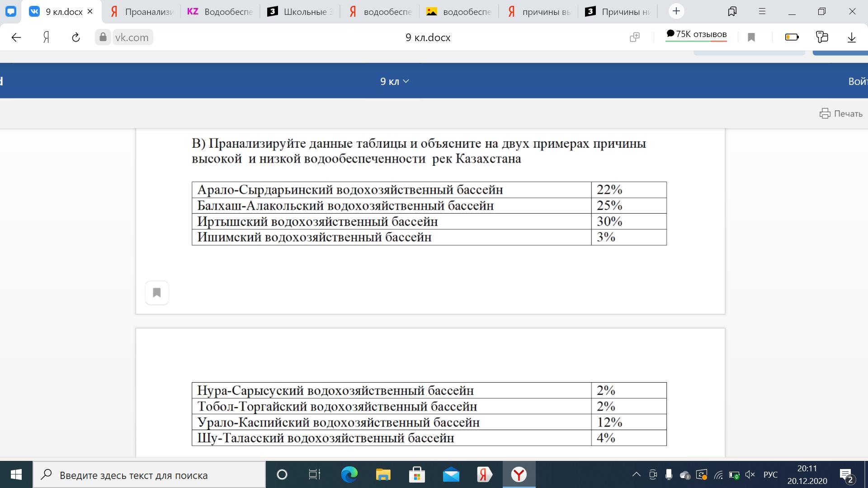
Task: Click the document bookmark button below table
Action: pos(157,293)
